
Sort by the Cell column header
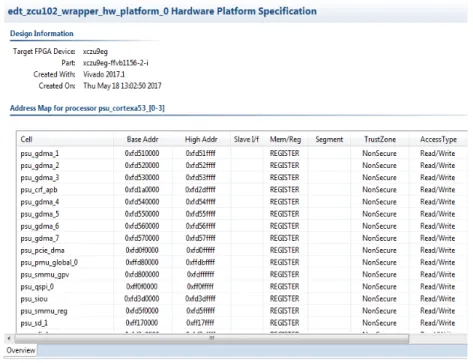pos(65,139)
